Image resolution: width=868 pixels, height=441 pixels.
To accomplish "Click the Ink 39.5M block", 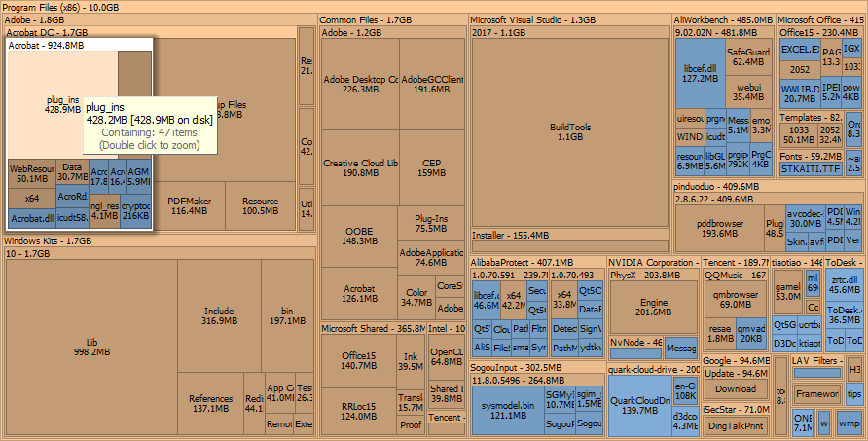I will pos(411,362).
